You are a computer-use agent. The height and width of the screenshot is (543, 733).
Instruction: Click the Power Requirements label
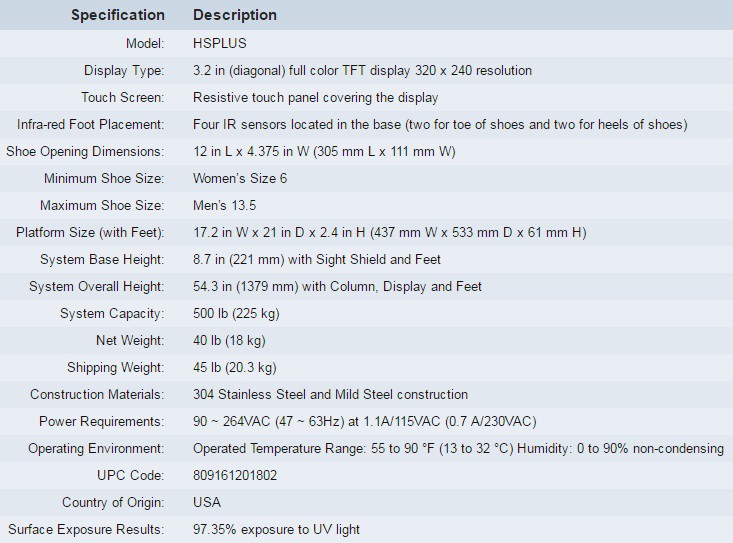[102, 422]
